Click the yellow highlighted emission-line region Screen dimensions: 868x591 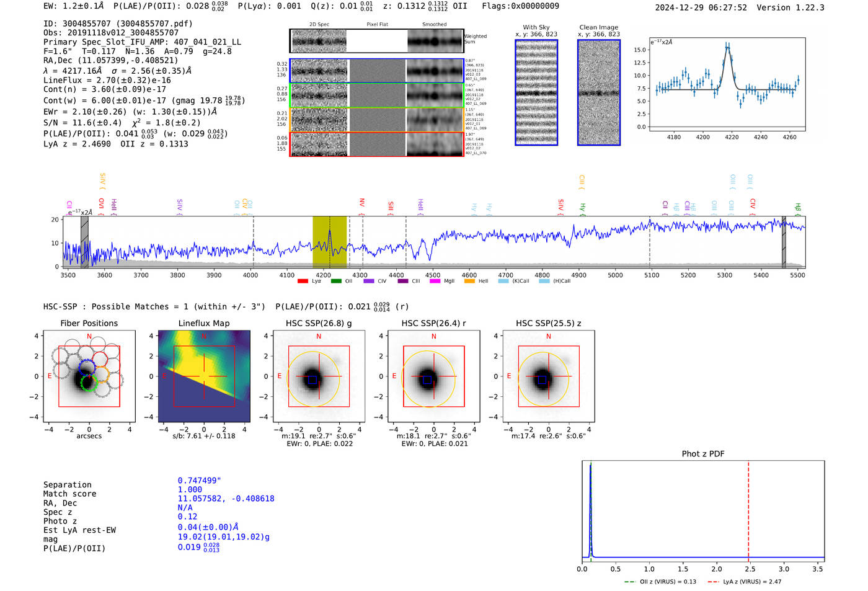click(329, 242)
